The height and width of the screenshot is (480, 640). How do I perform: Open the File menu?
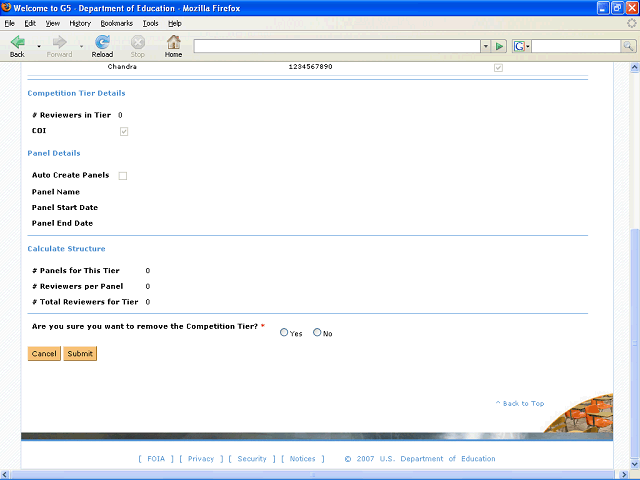(x=9, y=23)
